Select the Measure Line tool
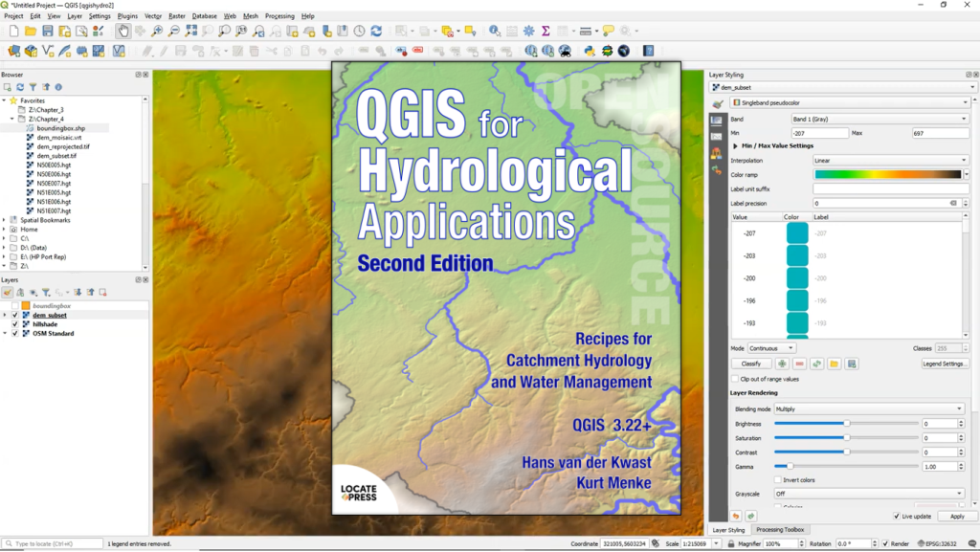The height and width of the screenshot is (552, 980). (585, 33)
